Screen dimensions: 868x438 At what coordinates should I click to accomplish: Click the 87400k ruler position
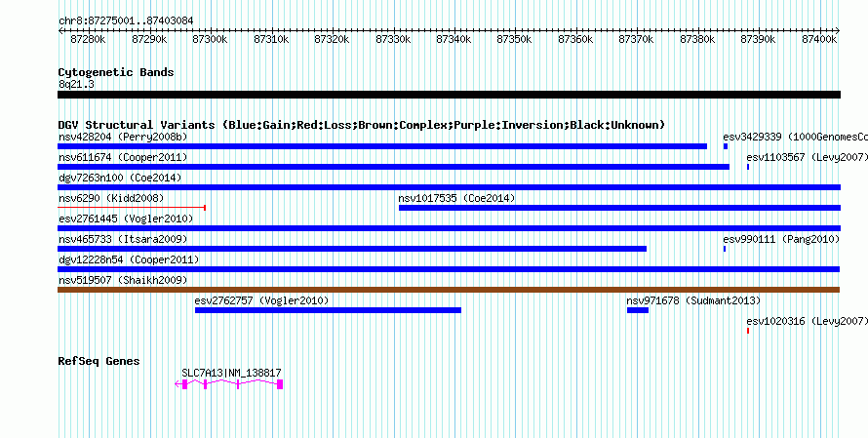click(818, 39)
